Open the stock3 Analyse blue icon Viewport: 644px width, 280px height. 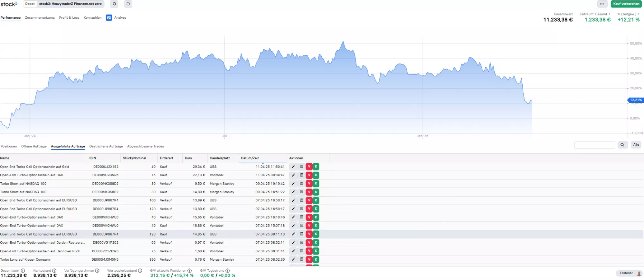(x=109, y=18)
